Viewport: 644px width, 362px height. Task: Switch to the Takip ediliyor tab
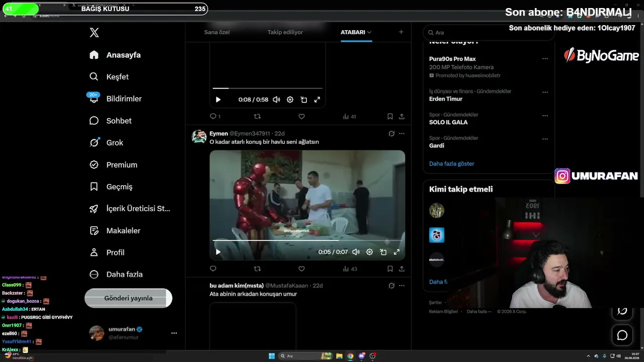tap(285, 32)
